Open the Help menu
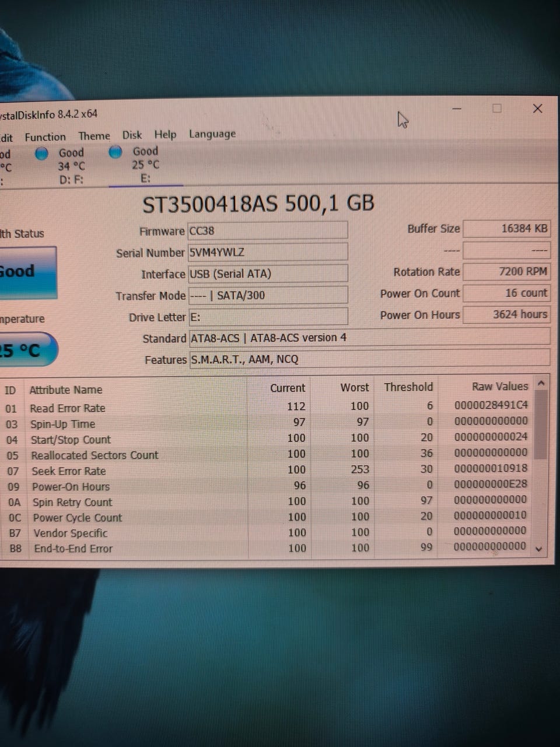This screenshot has height=747, width=560. pos(165,134)
